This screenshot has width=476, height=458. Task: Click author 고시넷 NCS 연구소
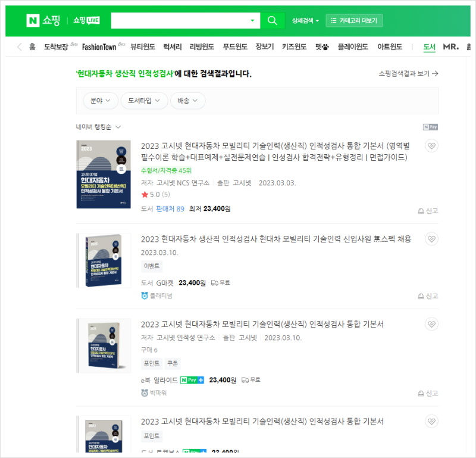coord(183,183)
